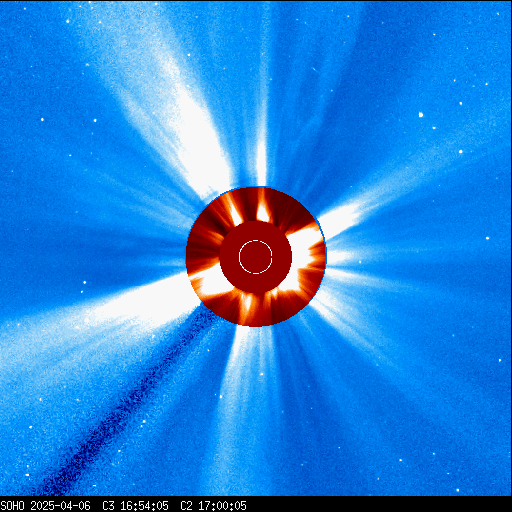512x512 pixels.
Task: Click the brightest star in upper right
Action: point(421,115)
